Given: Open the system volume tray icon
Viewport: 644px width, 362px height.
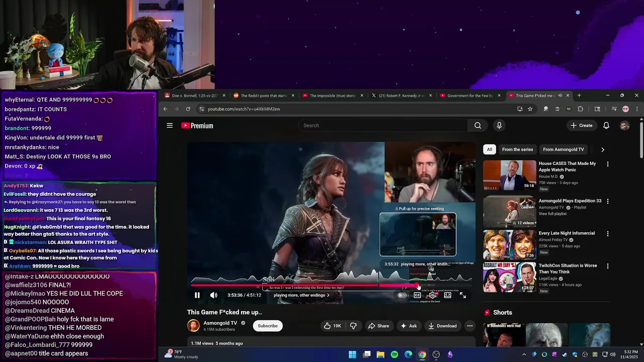Looking at the screenshot, I should [612, 354].
